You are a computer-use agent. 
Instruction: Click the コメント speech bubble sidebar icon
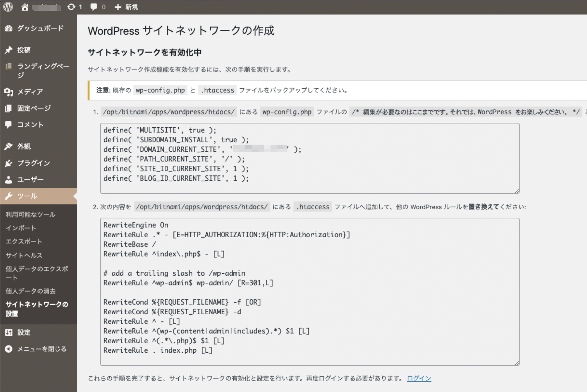point(8,125)
